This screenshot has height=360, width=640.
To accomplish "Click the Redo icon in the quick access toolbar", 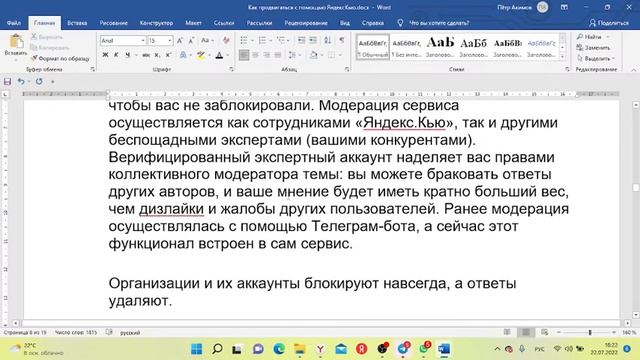I will 39,82.
